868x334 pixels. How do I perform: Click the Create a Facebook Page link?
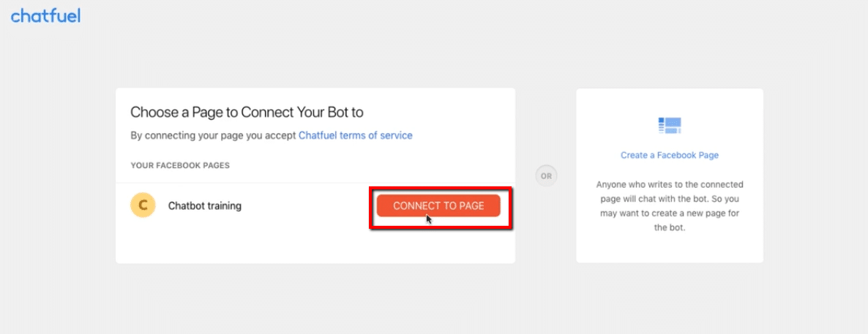click(x=669, y=156)
